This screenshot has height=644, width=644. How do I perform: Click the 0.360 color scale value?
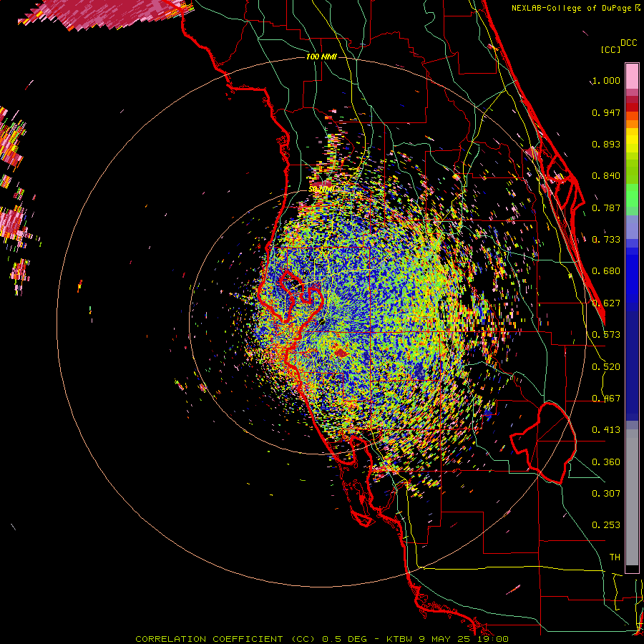606,462
